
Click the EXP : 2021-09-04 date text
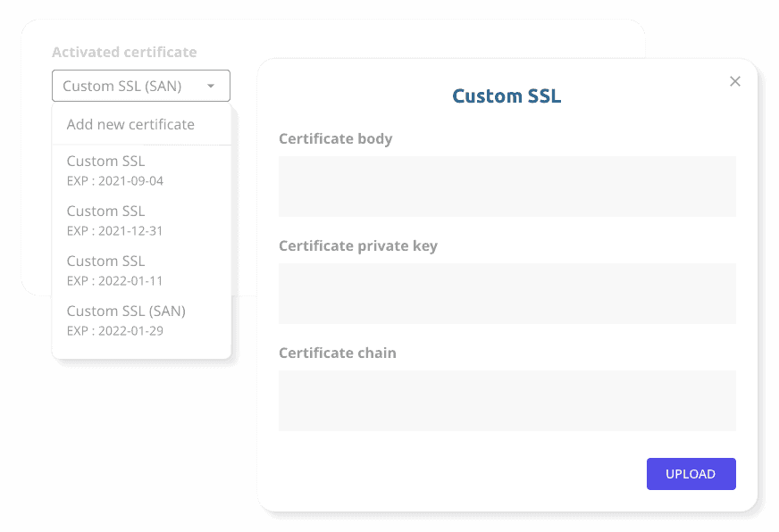(114, 181)
